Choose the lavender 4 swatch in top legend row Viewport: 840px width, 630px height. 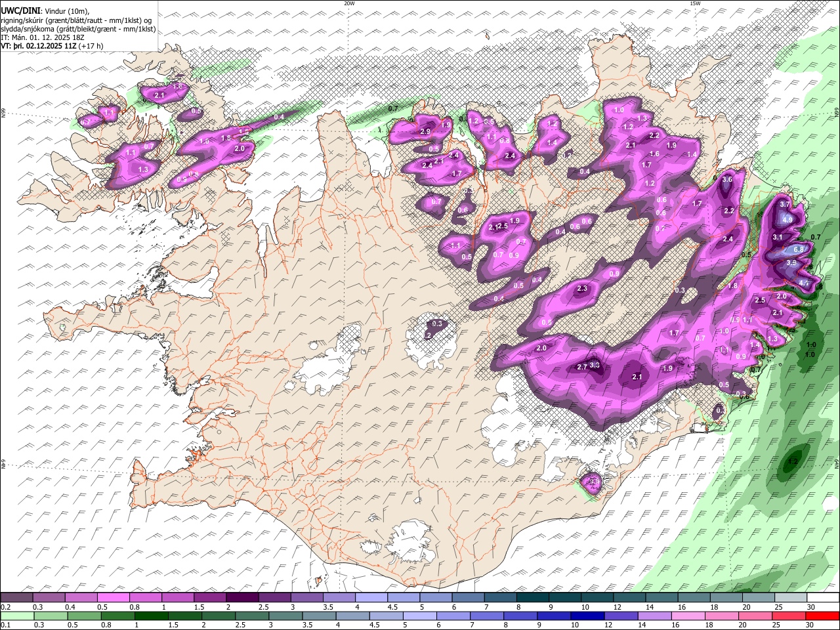tap(371, 598)
